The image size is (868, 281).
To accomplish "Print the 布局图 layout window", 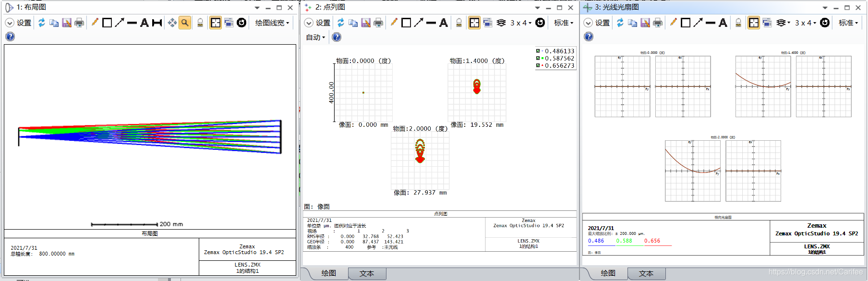I will [79, 23].
